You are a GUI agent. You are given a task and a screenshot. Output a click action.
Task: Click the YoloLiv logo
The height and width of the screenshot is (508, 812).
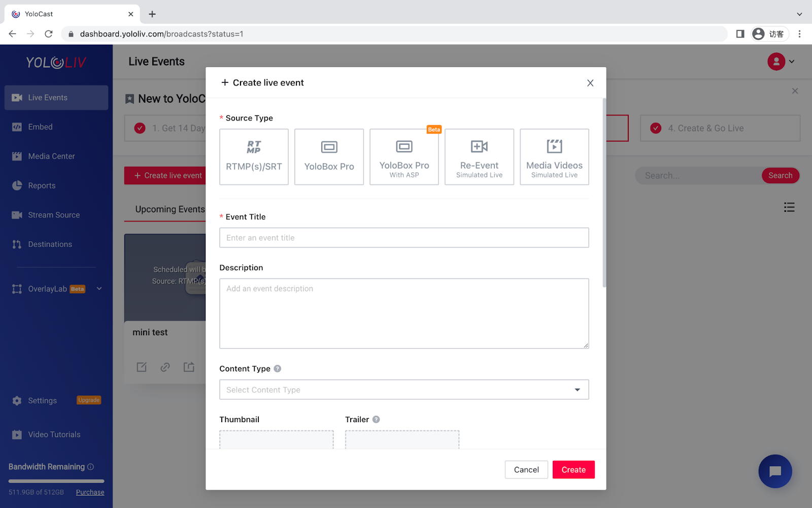(x=56, y=62)
